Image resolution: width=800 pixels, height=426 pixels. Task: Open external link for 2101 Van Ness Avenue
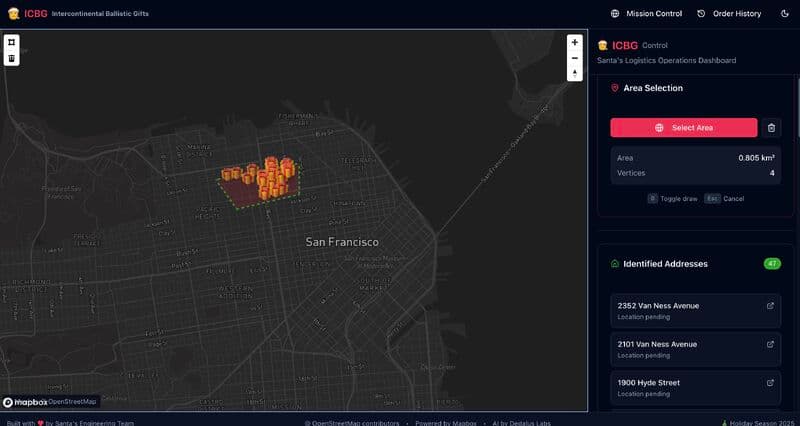click(x=770, y=344)
